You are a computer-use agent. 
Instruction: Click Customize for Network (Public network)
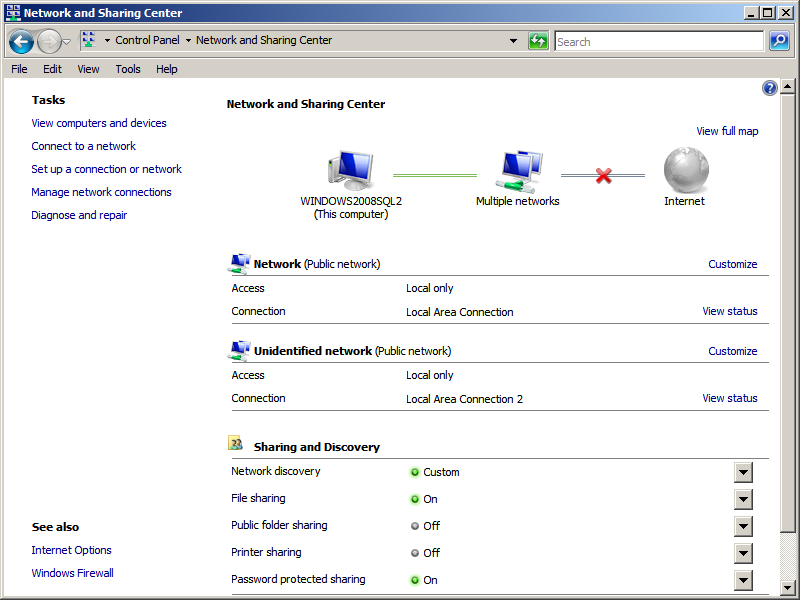[x=733, y=264]
